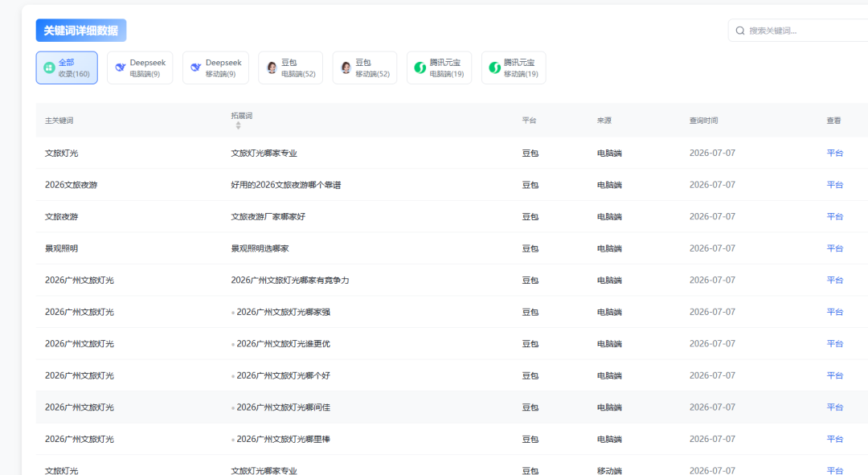Viewport: 868px width, 475px height.
Task: Show the 腾讯元宝 移动端(19) tab
Action: pyautogui.click(x=514, y=68)
